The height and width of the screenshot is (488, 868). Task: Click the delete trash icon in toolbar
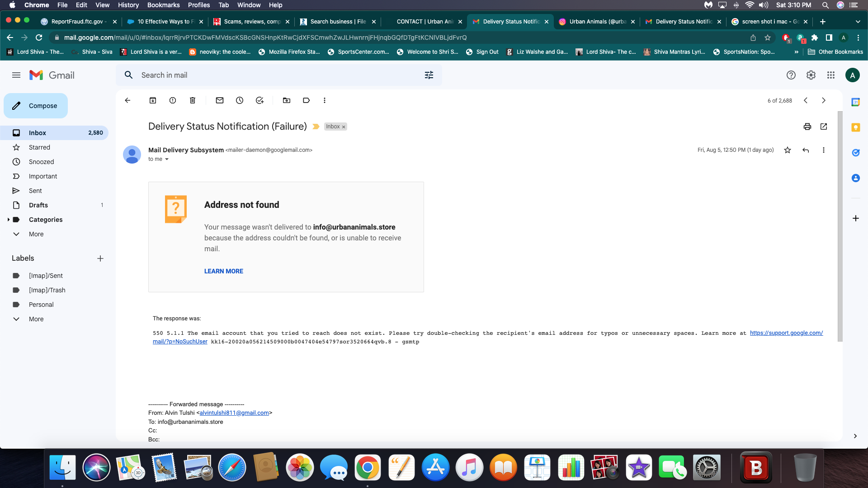192,100
